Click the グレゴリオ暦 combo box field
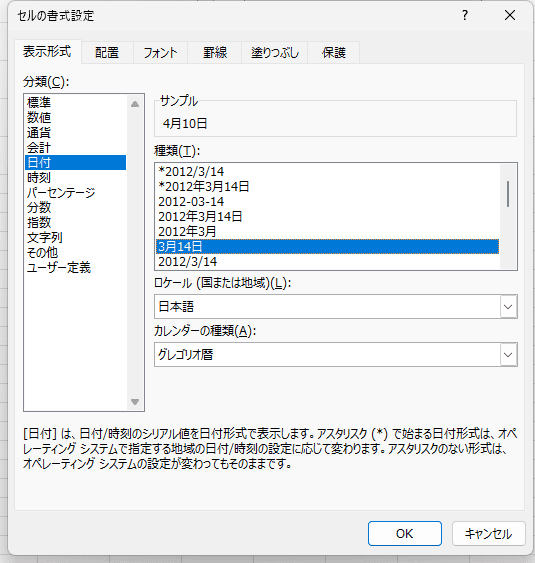 click(x=335, y=355)
